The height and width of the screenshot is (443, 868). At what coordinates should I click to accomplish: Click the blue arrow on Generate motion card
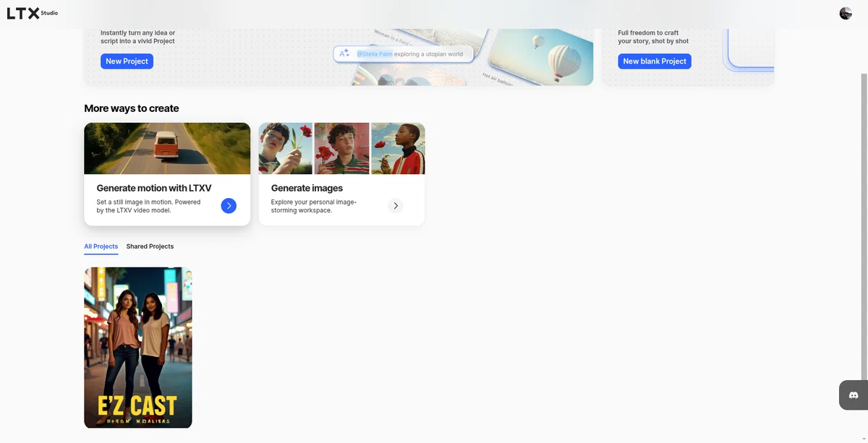(229, 206)
